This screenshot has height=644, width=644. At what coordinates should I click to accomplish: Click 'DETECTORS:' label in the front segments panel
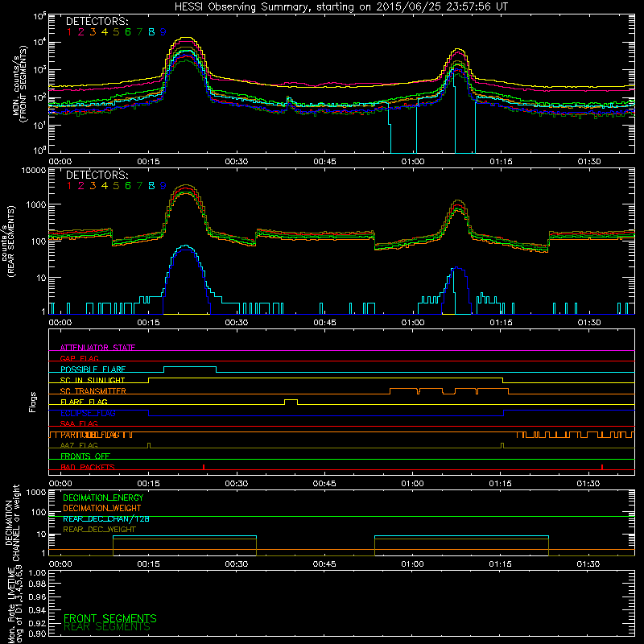coord(97,21)
